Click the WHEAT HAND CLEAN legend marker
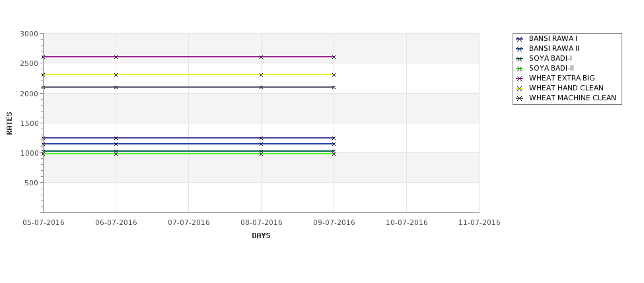 [x=520, y=88]
